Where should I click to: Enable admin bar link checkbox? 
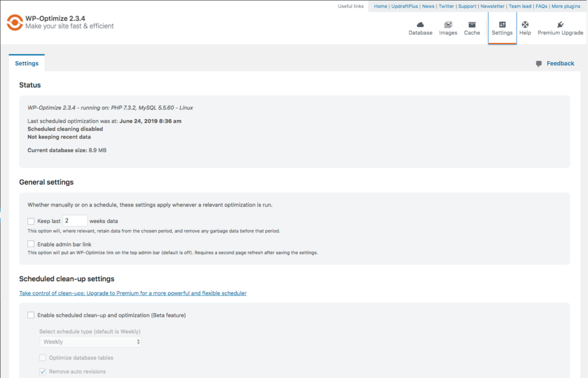coord(31,243)
